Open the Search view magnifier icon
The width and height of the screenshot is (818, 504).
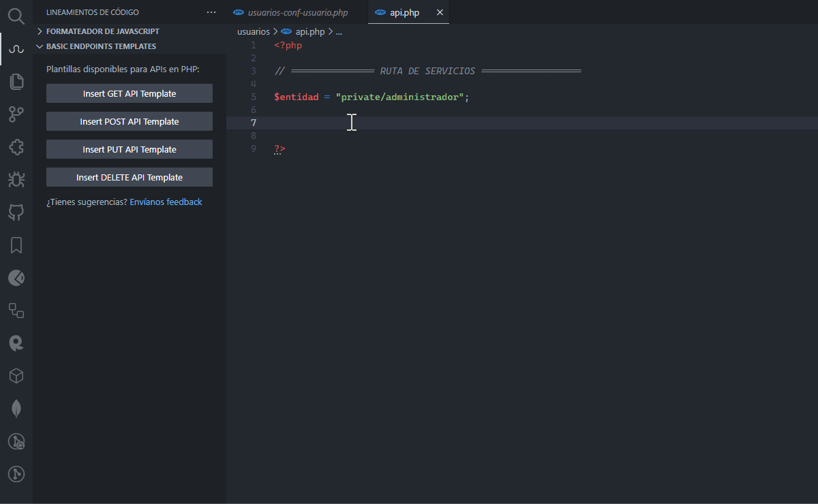tap(16, 16)
